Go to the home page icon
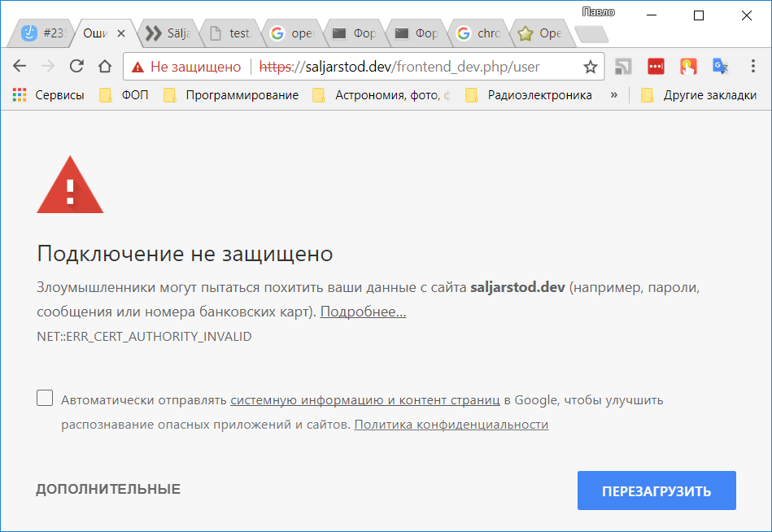This screenshot has height=532, width=772. 104,67
